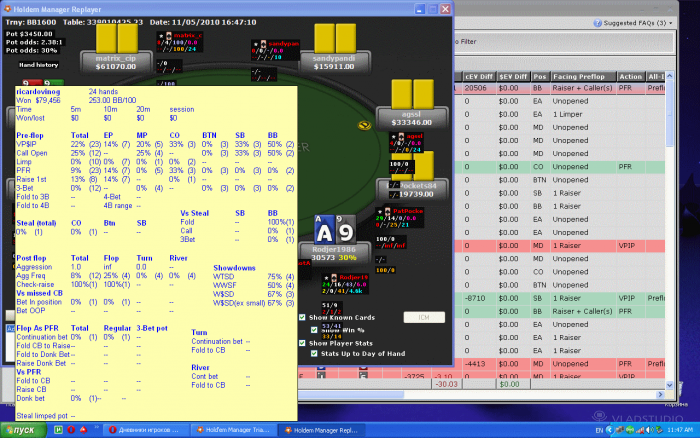700x438 pixels.
Task: Click the player note icon beside matrix_c
Action: (168, 36)
